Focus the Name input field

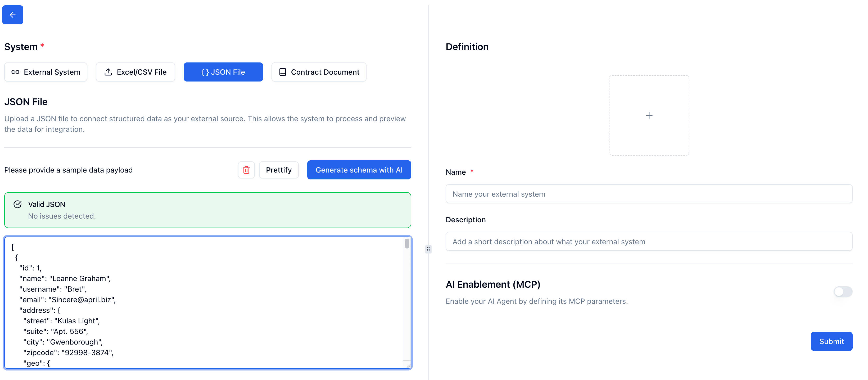649,194
